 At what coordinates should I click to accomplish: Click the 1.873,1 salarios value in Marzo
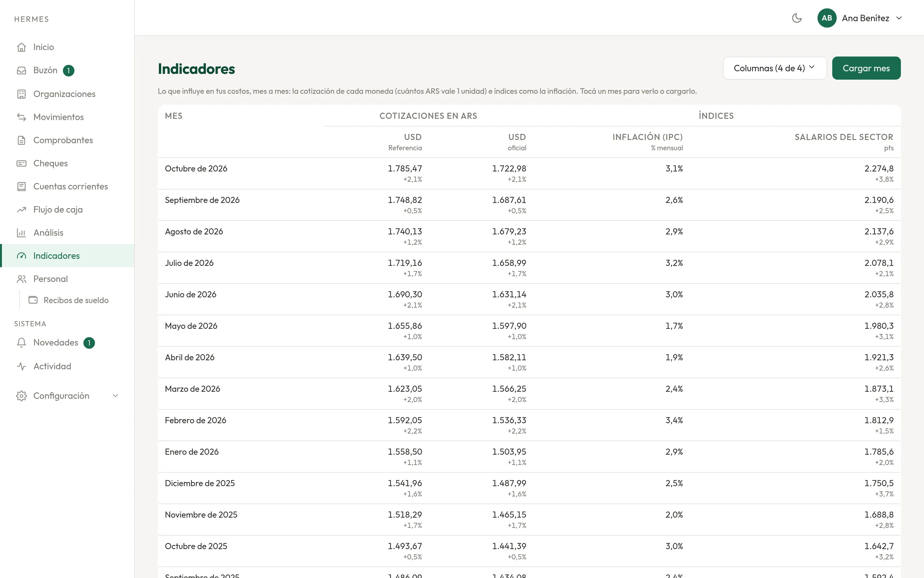coord(879,389)
